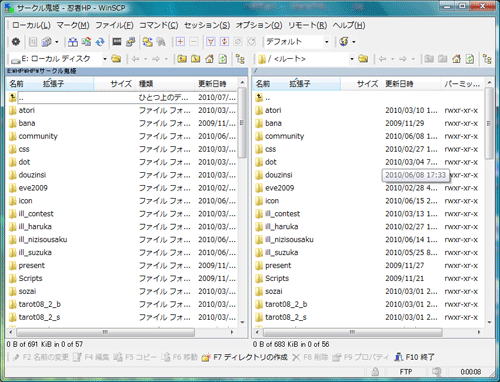
Task: Open the console terminal icon
Action: pos(117,42)
